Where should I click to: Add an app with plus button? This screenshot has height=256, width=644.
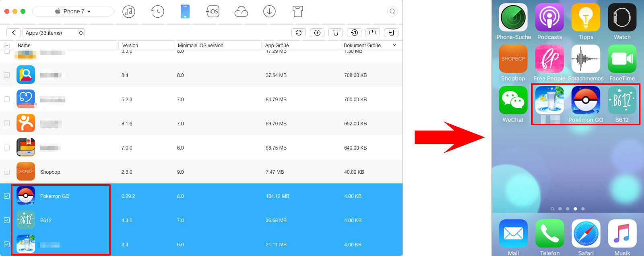[317, 33]
